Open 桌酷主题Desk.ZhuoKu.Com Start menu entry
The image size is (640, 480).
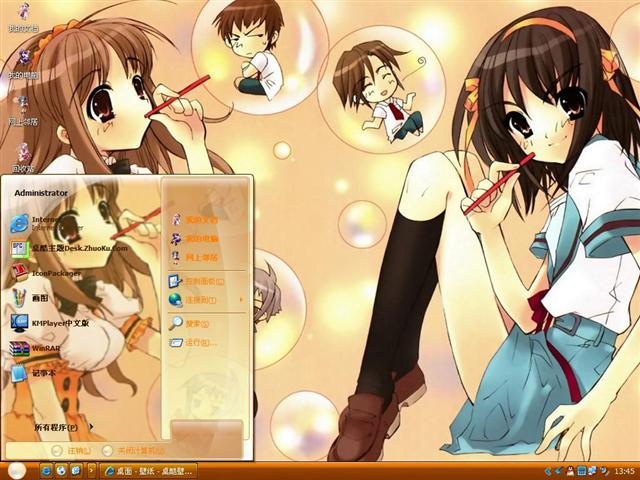[69, 248]
